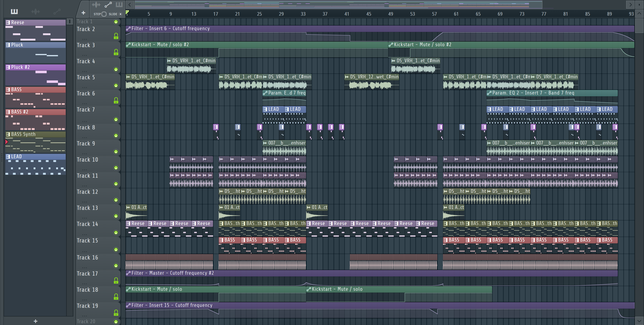Click bar 33 on the timeline ruler
This screenshot has width=644, height=325.
303,14
